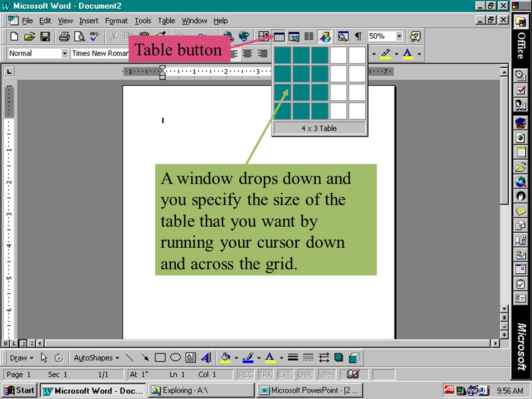Toggle TRK track changes indicator

point(265,375)
